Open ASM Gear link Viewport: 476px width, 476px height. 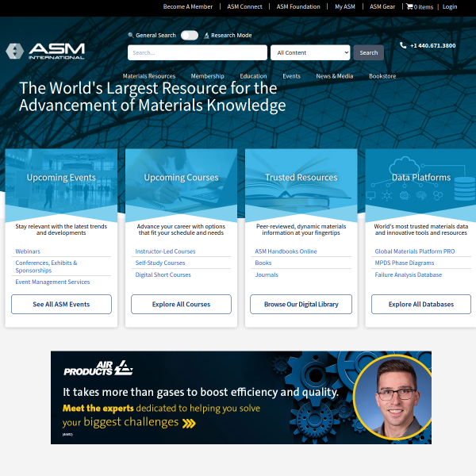382,6
